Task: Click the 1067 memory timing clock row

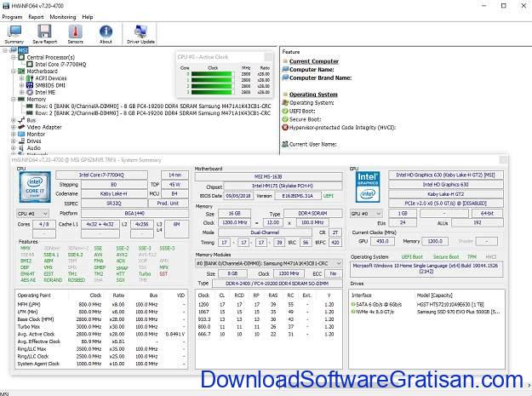Action: click(x=269, y=312)
